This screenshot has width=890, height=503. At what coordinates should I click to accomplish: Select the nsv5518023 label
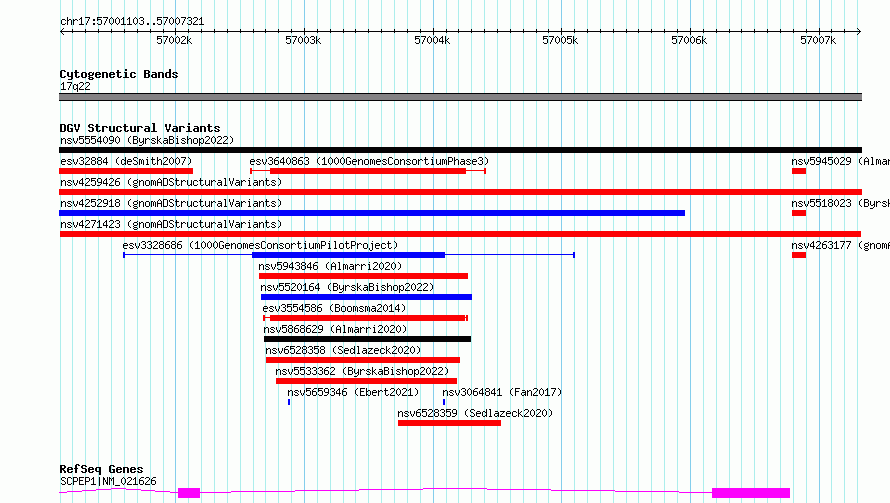(x=841, y=203)
